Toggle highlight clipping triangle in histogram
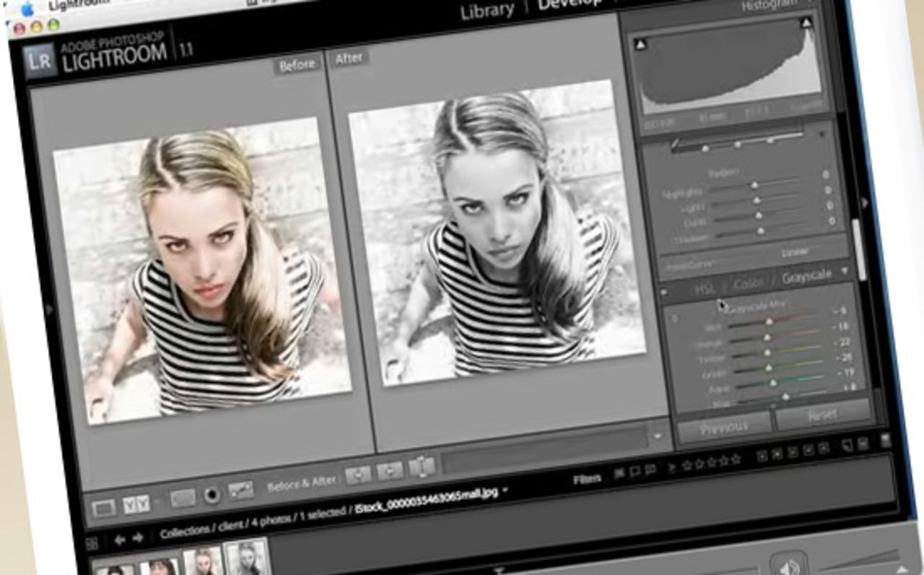This screenshot has width=924, height=575. [806, 24]
